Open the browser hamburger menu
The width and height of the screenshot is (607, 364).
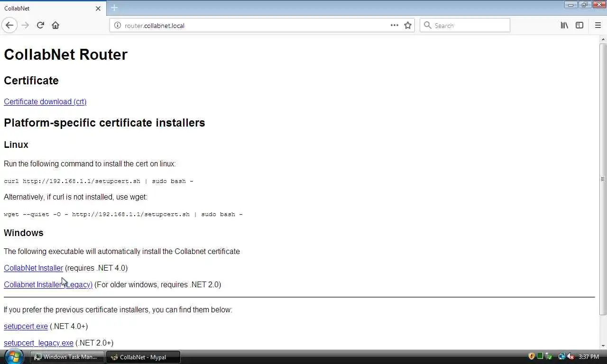598,26
